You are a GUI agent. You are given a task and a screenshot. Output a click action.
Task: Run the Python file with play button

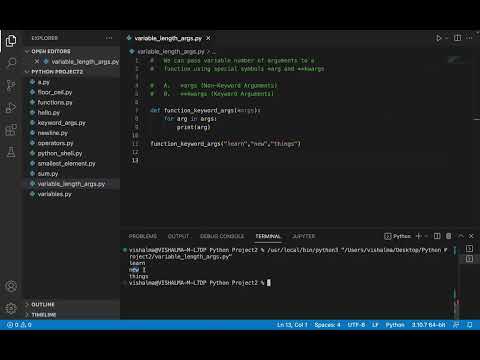point(439,38)
